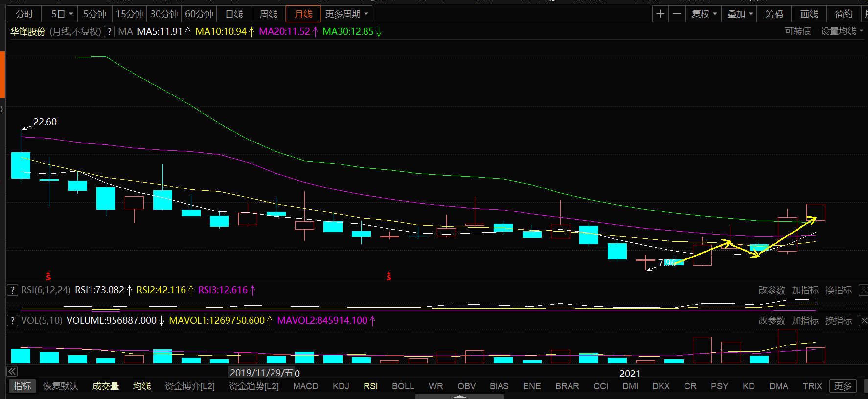Image resolution: width=868 pixels, height=399 pixels.
Task: Select BIAS indicator
Action: 500,386
